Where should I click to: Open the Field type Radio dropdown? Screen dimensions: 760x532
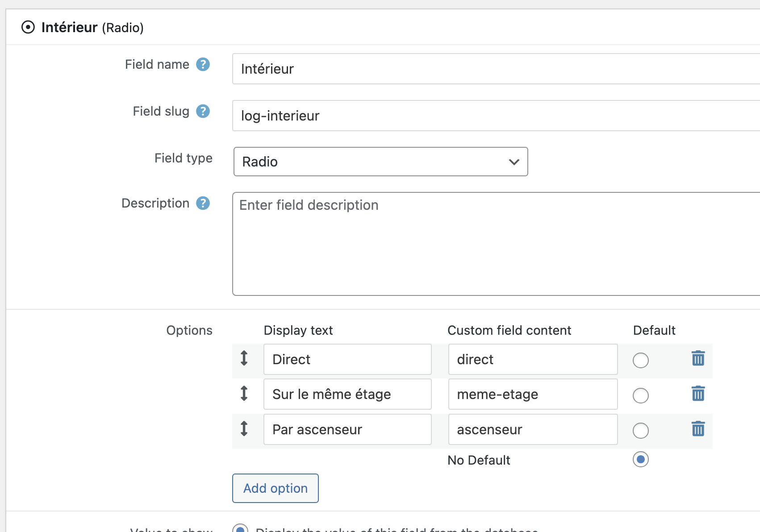[x=380, y=162]
